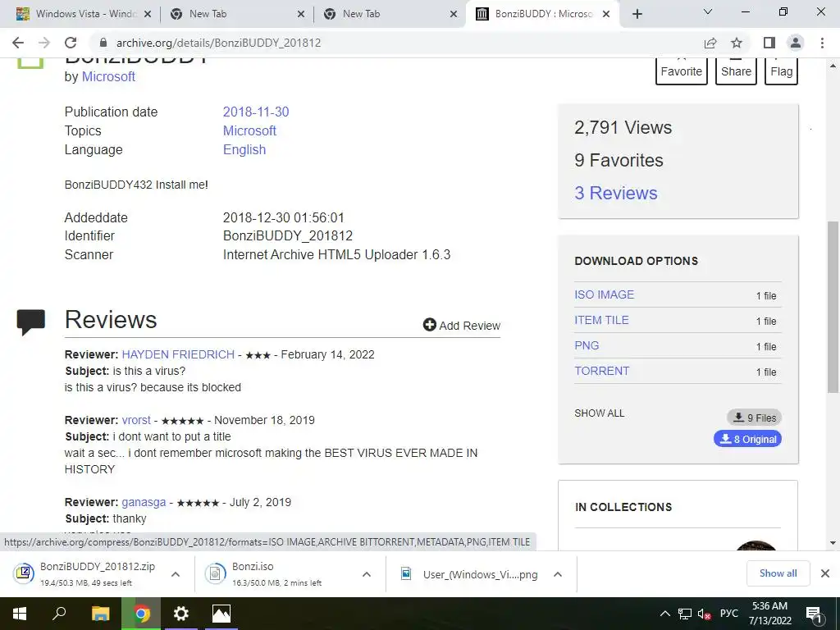Close the Windows Vista tab
The width and height of the screenshot is (840, 630).
pyautogui.click(x=148, y=14)
